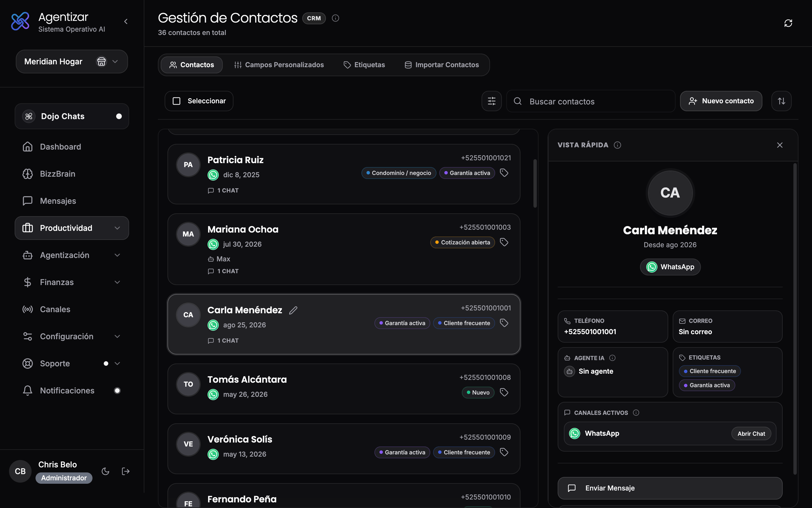812x508 pixels.
Task: Collapse the sidebar with the left chevron
Action: pyautogui.click(x=126, y=21)
